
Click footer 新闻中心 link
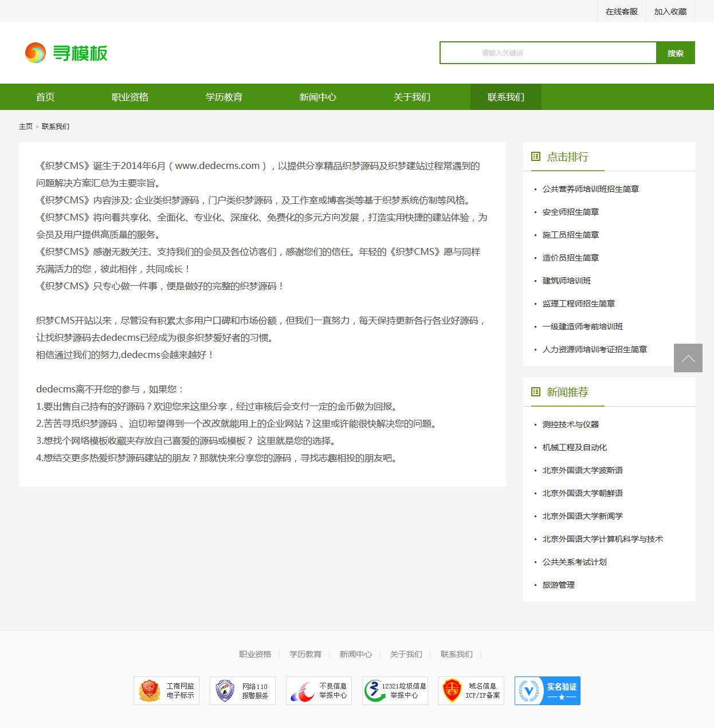[356, 654]
